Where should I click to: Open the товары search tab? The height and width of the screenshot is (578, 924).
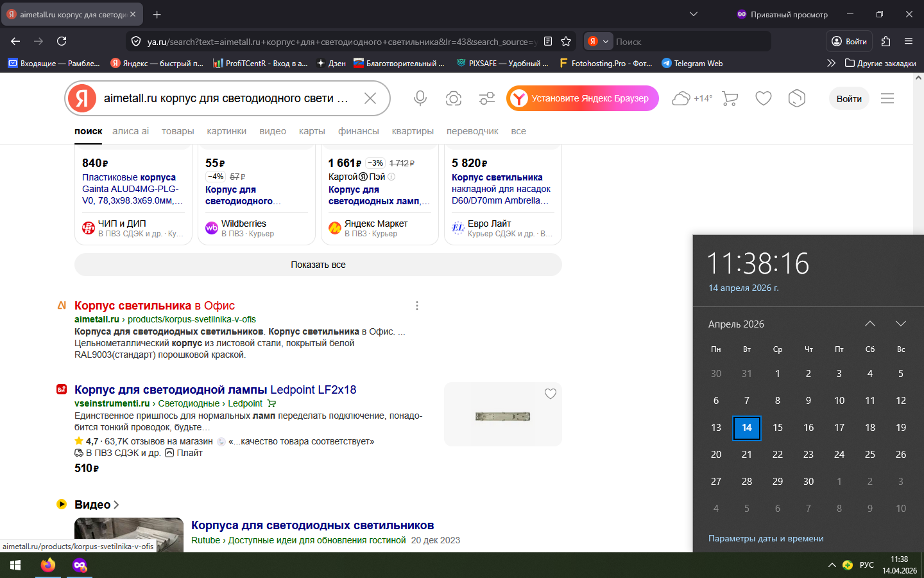[178, 131]
